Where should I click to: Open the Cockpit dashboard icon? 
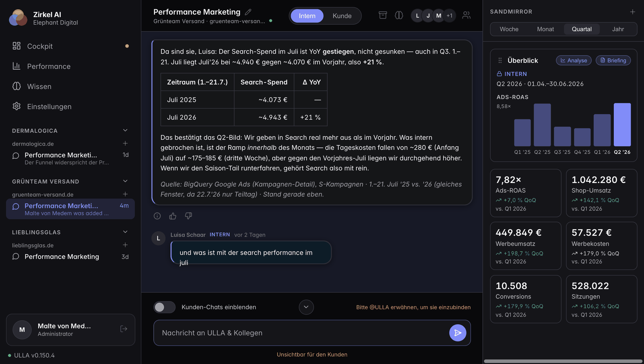click(17, 46)
